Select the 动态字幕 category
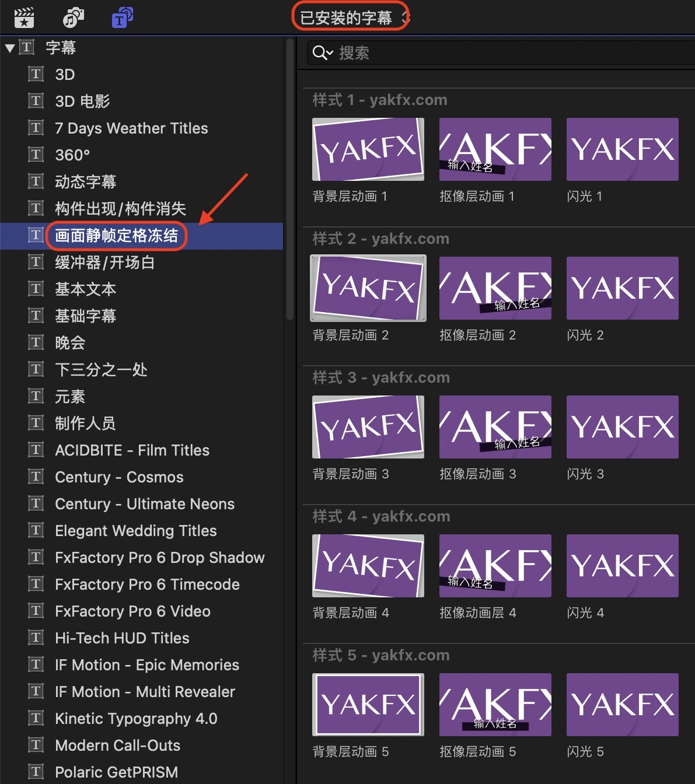The width and height of the screenshot is (695, 784). tap(85, 182)
